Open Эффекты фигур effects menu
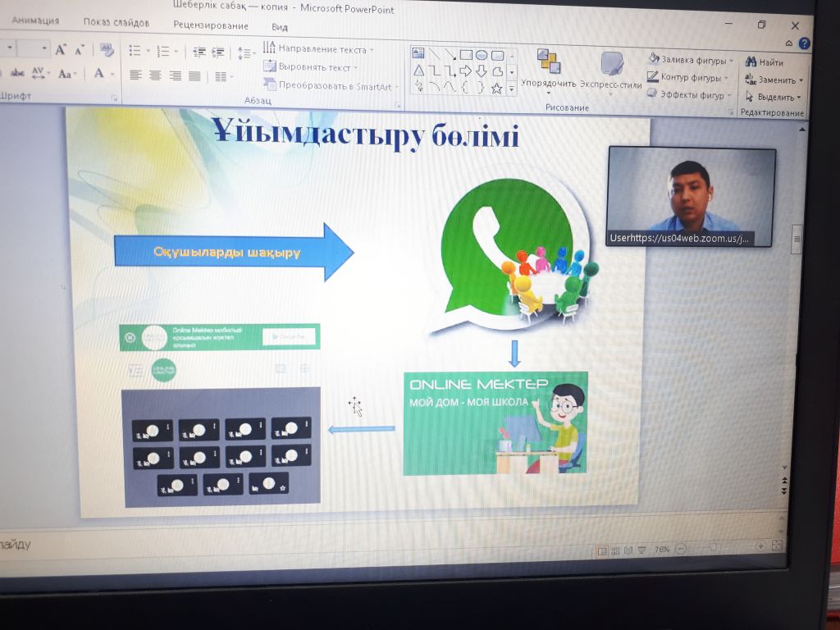Image resolution: width=840 pixels, height=630 pixels. (x=689, y=94)
